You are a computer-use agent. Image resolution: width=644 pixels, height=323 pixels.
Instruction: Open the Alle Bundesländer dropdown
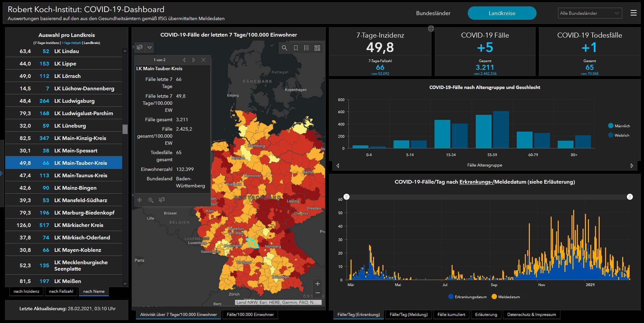coord(590,13)
